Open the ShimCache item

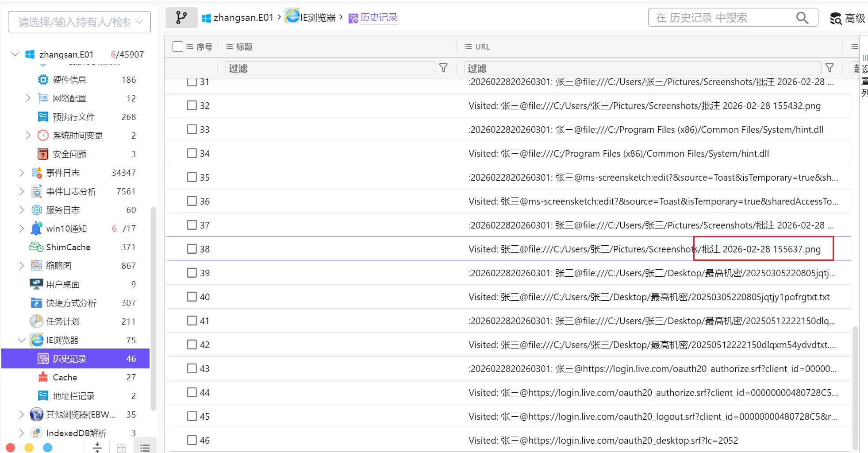coord(68,247)
